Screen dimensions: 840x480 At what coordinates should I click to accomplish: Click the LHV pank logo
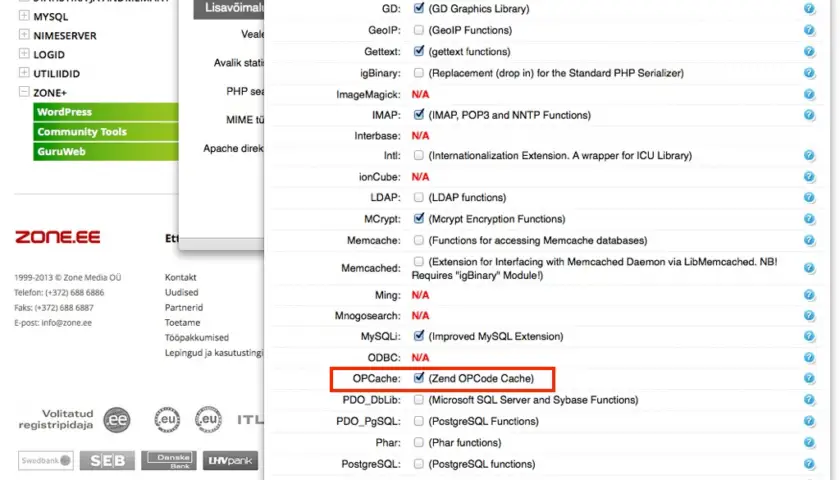[230, 460]
